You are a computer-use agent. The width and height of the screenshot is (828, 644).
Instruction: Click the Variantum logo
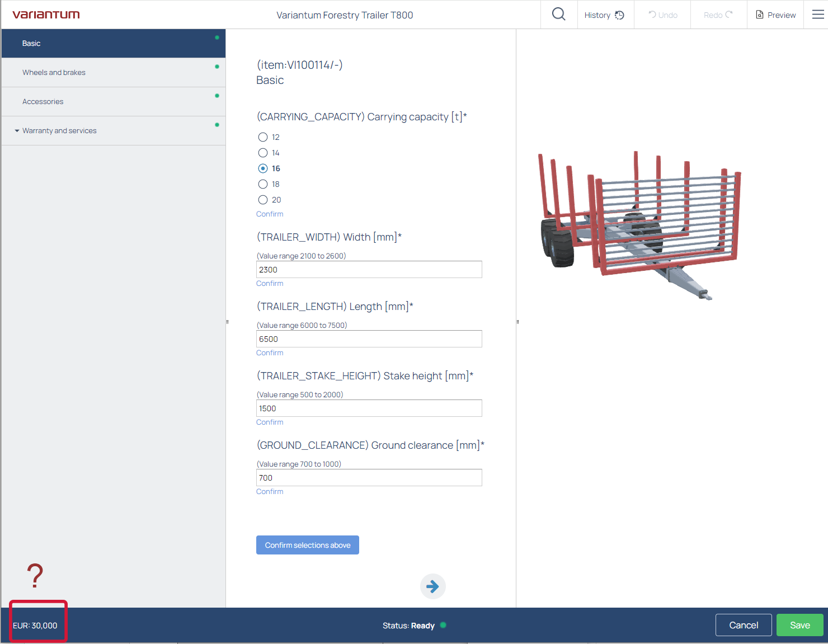tap(46, 15)
